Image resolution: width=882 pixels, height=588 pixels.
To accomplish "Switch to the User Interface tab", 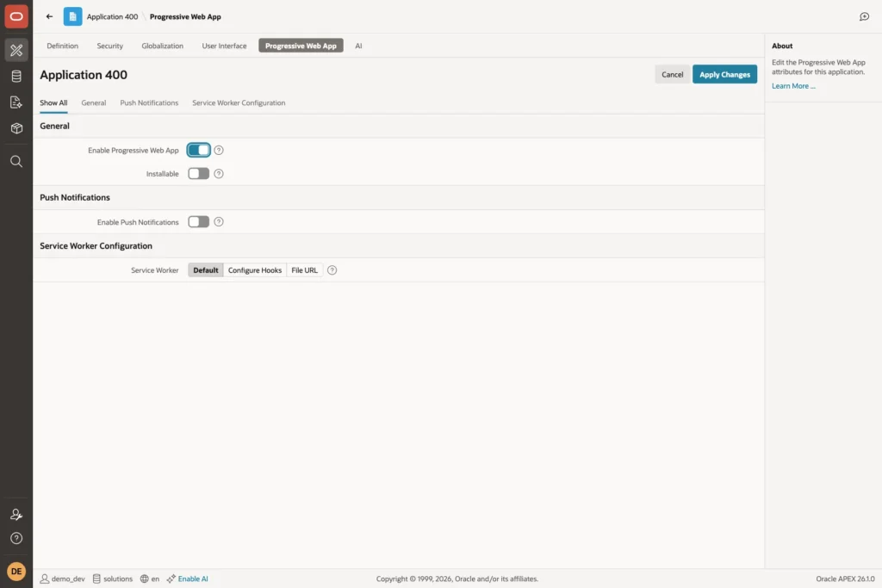I will pyautogui.click(x=224, y=46).
